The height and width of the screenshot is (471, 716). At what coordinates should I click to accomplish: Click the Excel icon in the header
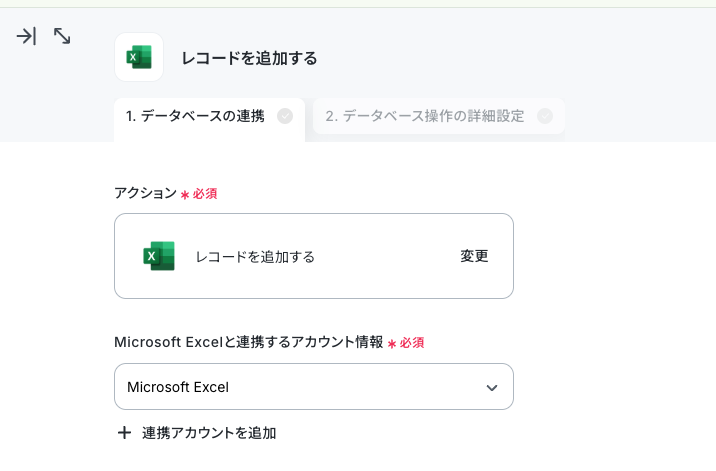[139, 57]
